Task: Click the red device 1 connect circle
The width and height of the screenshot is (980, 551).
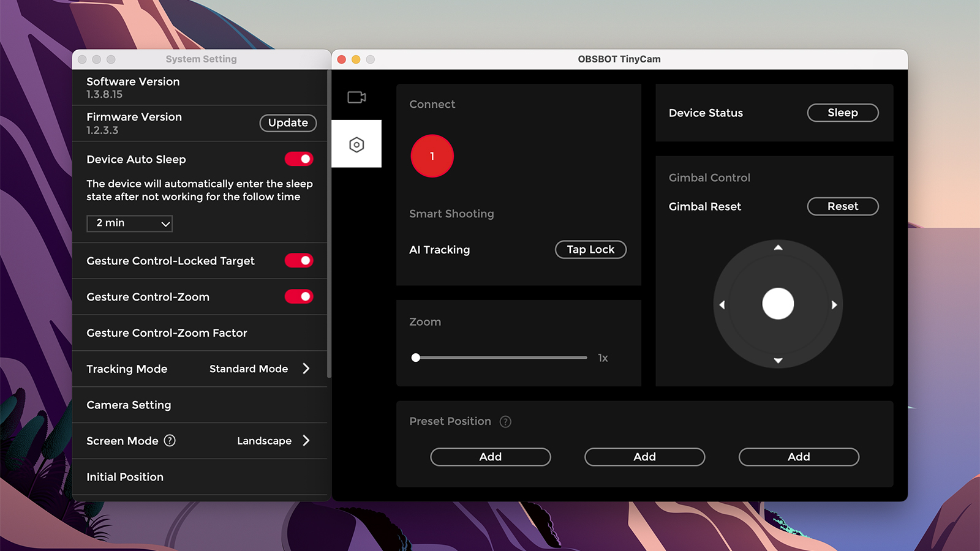Action: click(432, 156)
